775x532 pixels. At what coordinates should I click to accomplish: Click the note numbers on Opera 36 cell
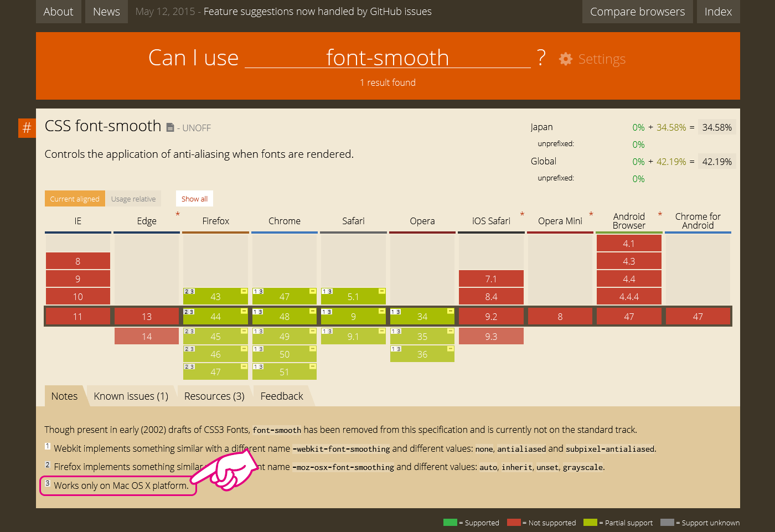[396, 349]
